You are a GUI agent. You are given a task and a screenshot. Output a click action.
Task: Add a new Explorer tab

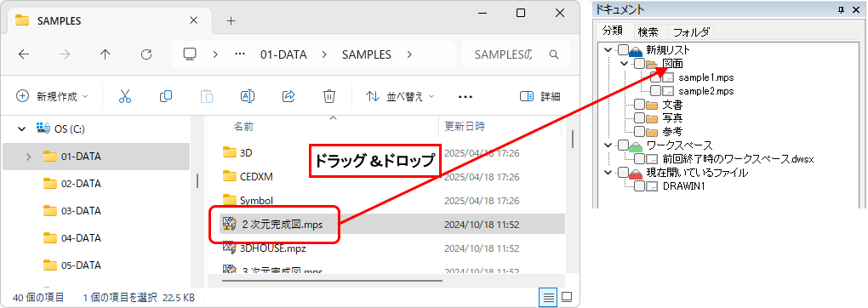(231, 21)
